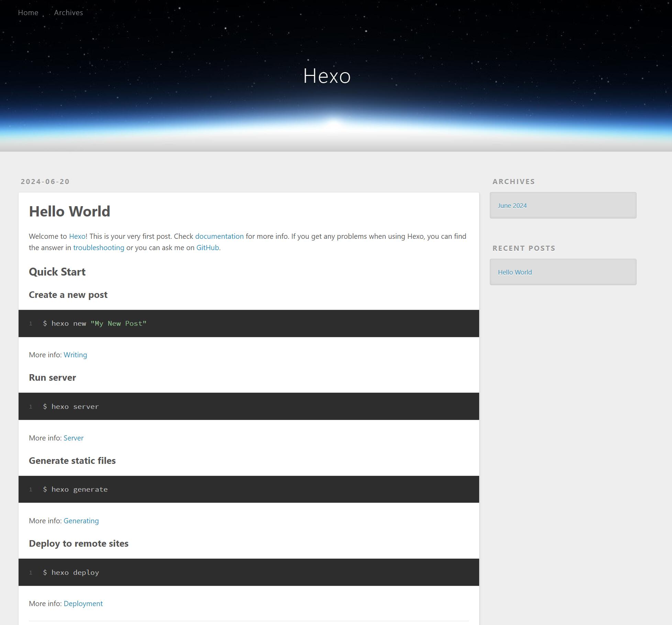Open the Generating more info link

pos(81,521)
